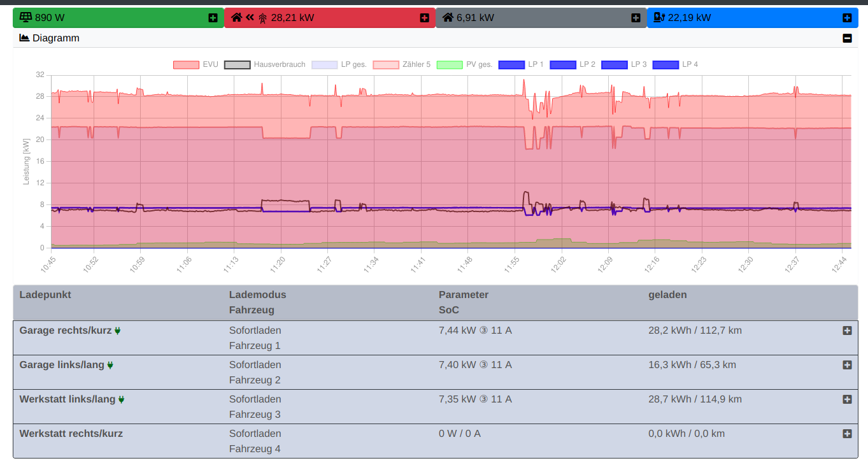Expand Werkstatt rechts/kurz charge point details

[847, 434]
